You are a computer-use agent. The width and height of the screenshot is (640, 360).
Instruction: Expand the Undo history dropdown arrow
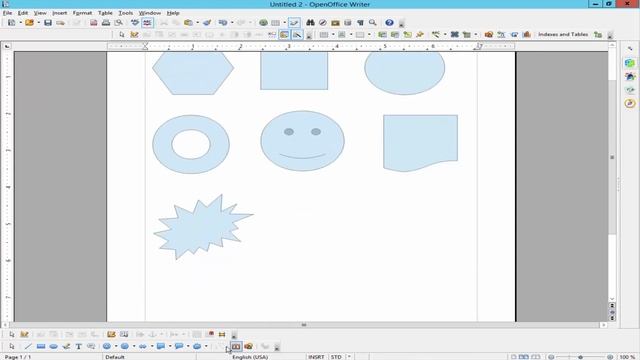[232, 23]
